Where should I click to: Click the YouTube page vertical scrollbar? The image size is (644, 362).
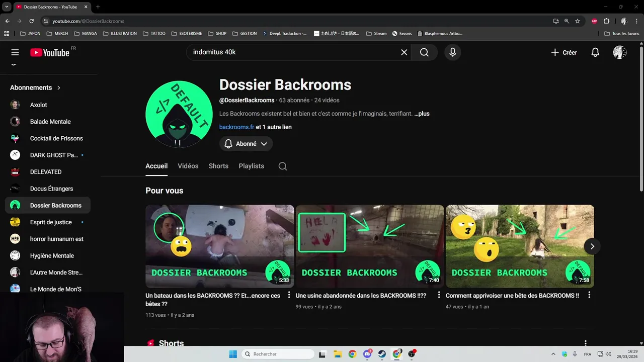(641, 118)
